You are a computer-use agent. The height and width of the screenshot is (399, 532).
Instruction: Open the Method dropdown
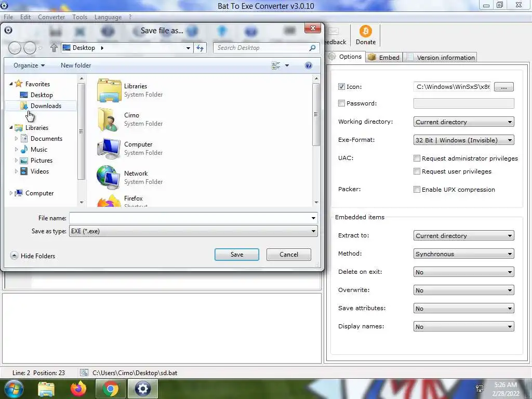coord(463,254)
